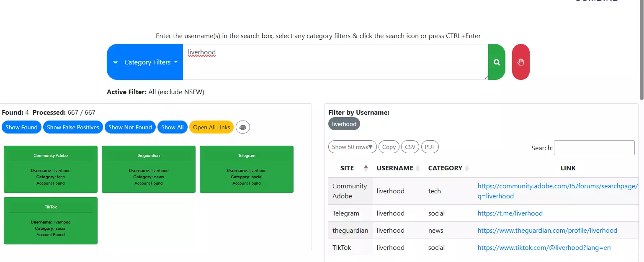Click the Processed: 667 / 667 text
The image size is (644, 262).
64,113
